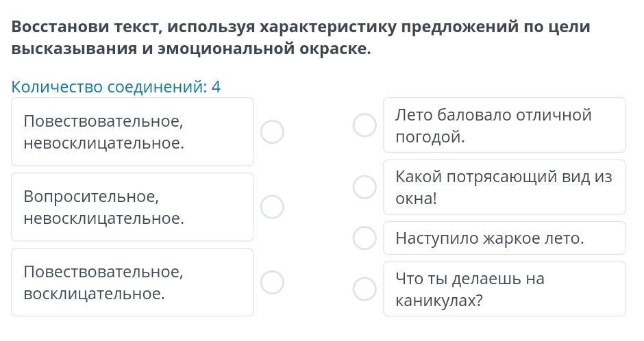Image resolution: width=644 pixels, height=341 pixels.
Task: Select the 'Вопросительное, невосклицательное' card
Action: (x=132, y=207)
